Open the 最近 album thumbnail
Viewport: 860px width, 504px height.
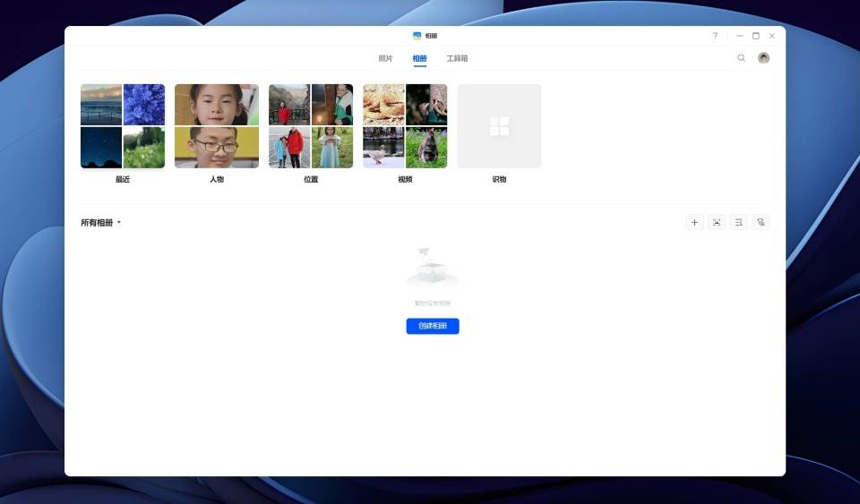pos(123,126)
